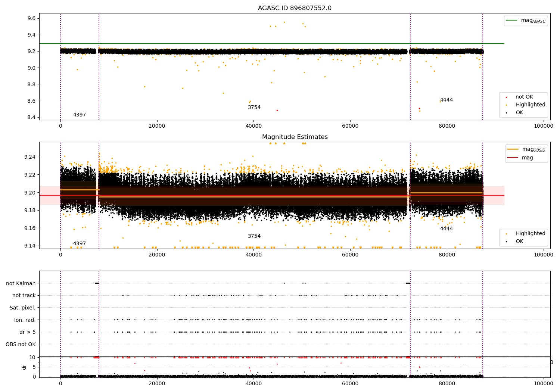Click the 9.20 y-axis tick label

coord(30,193)
